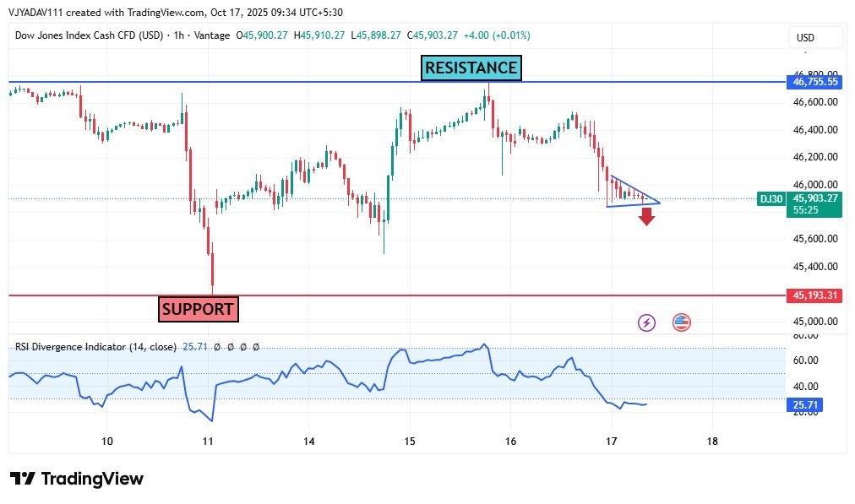The height and width of the screenshot is (504, 855).
Task: Select the RESISTANCE text label
Action: [471, 68]
